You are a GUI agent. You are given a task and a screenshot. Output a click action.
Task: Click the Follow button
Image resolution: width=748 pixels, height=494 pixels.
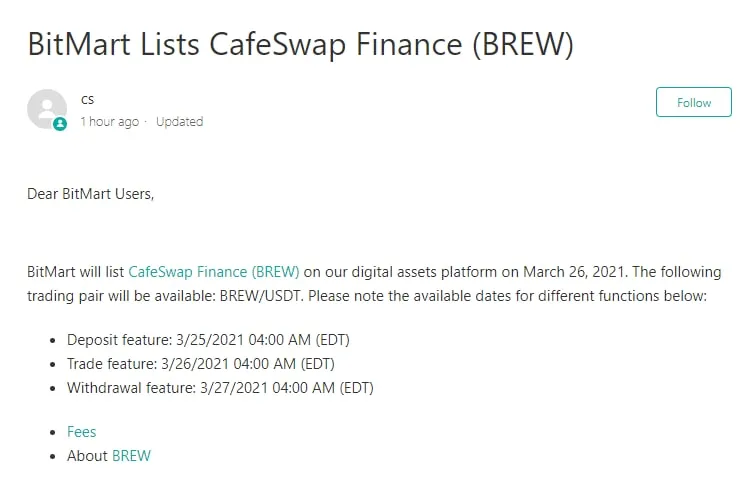point(693,102)
